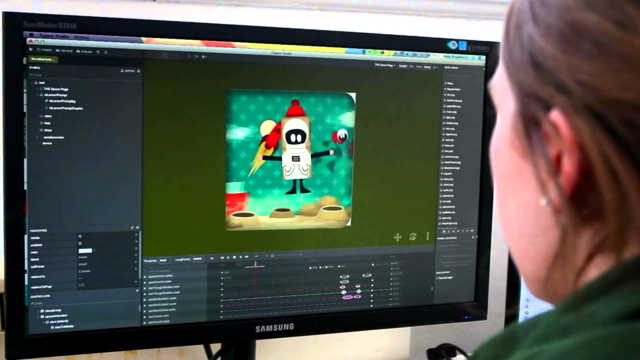Select the scale gizmo icon in viewport
The height and width of the screenshot is (360, 640).
428,236
